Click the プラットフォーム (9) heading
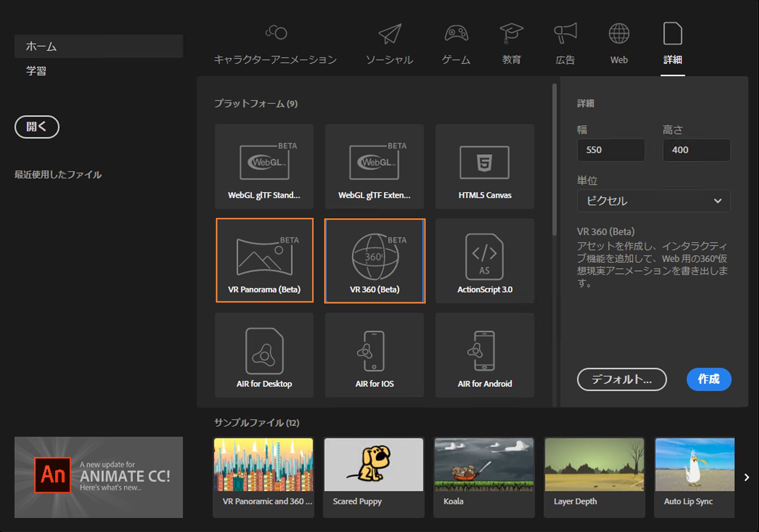The width and height of the screenshot is (759, 532). click(x=256, y=103)
